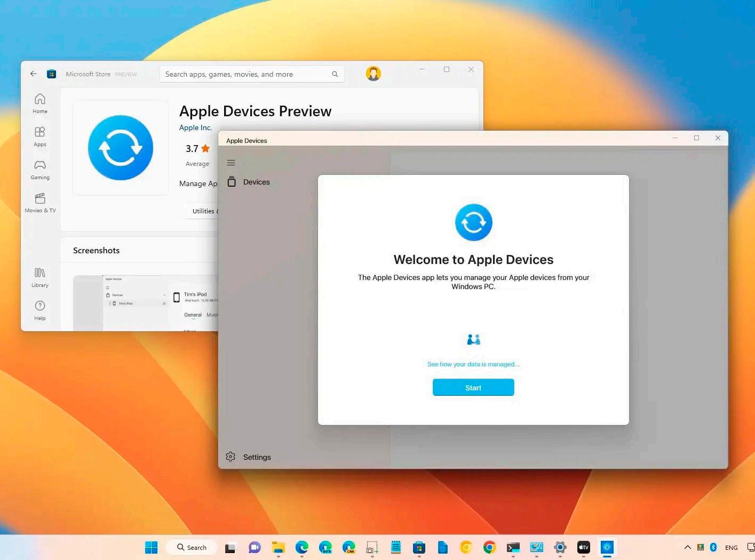Click the Screenshots section heading
755x560 pixels.
(96, 251)
